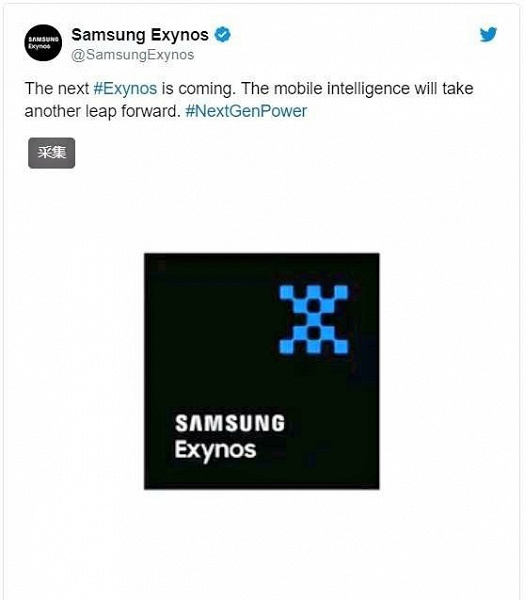Click the Samsung Exynos display name
Image resolution: width=525 pixels, height=600 pixels.
[140, 35]
